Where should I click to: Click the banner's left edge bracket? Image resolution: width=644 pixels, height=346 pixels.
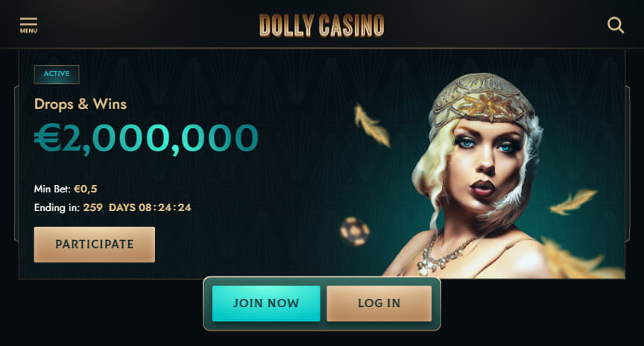(x=16, y=163)
